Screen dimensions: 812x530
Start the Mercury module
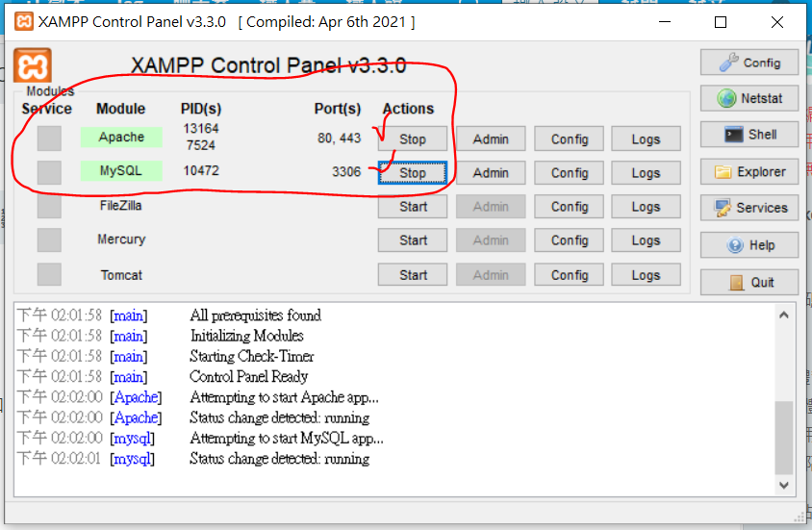point(412,240)
